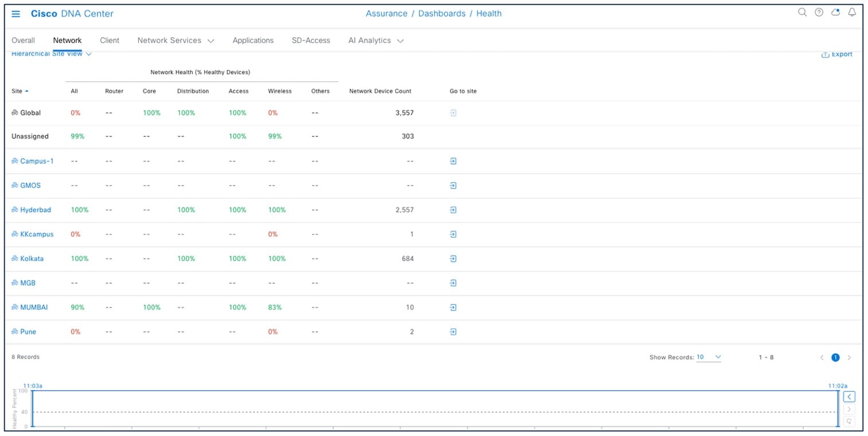Image resolution: width=868 pixels, height=436 pixels.
Task: Click Health in the breadcrumb
Action: [489, 14]
